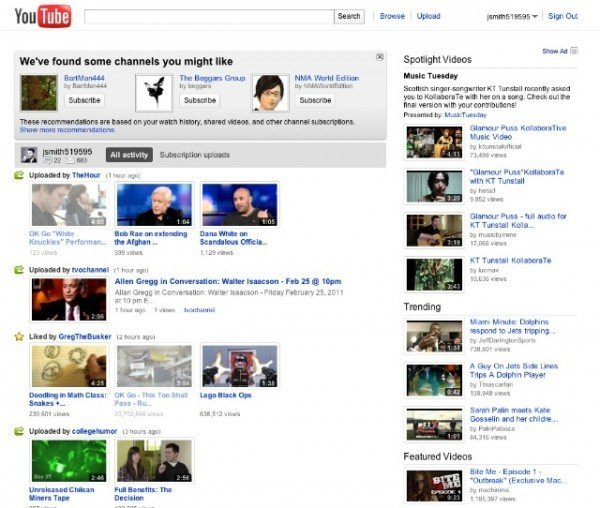600x508 pixels.
Task: Click the inbox envelope icon showing 683
Action: (x=71, y=160)
